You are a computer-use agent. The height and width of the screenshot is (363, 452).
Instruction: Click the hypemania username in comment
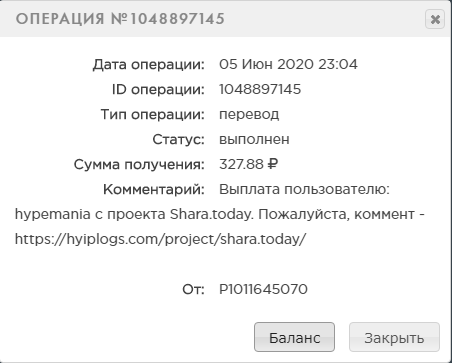[53, 214]
